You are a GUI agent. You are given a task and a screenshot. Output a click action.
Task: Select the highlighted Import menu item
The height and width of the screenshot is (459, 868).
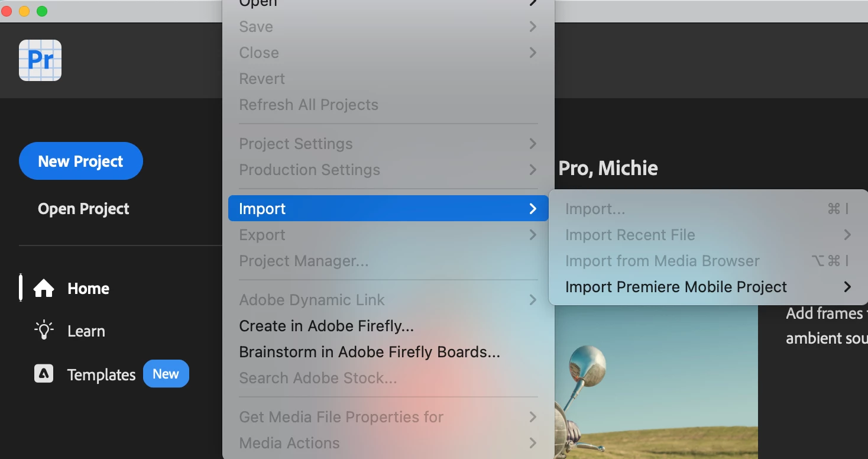(388, 208)
